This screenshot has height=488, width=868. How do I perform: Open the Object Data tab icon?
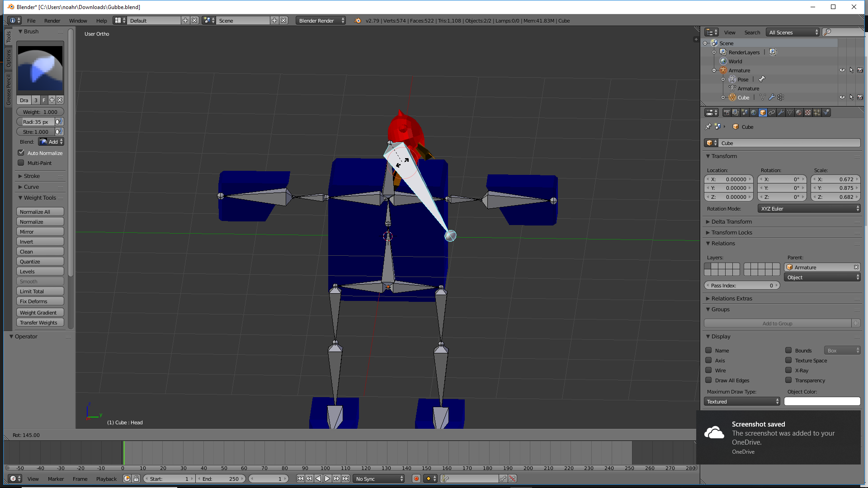(790, 113)
